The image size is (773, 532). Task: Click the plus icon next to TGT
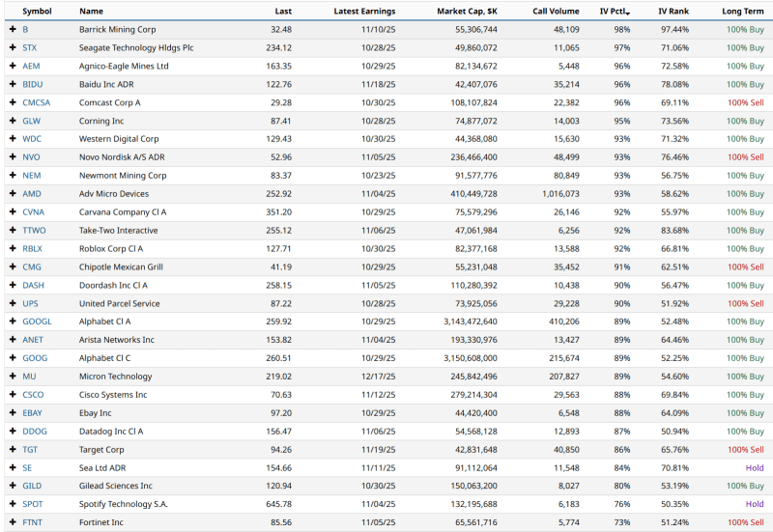pyautogui.click(x=13, y=449)
